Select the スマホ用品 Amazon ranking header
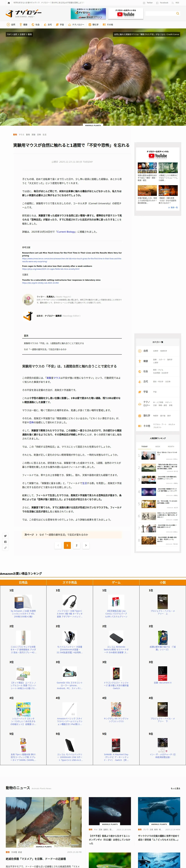 tap(70, 582)
